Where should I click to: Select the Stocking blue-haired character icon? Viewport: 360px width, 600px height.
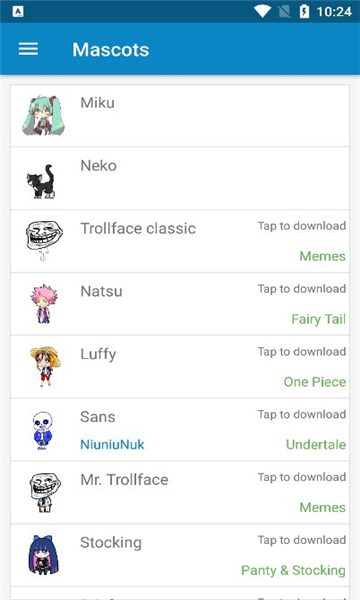44,555
